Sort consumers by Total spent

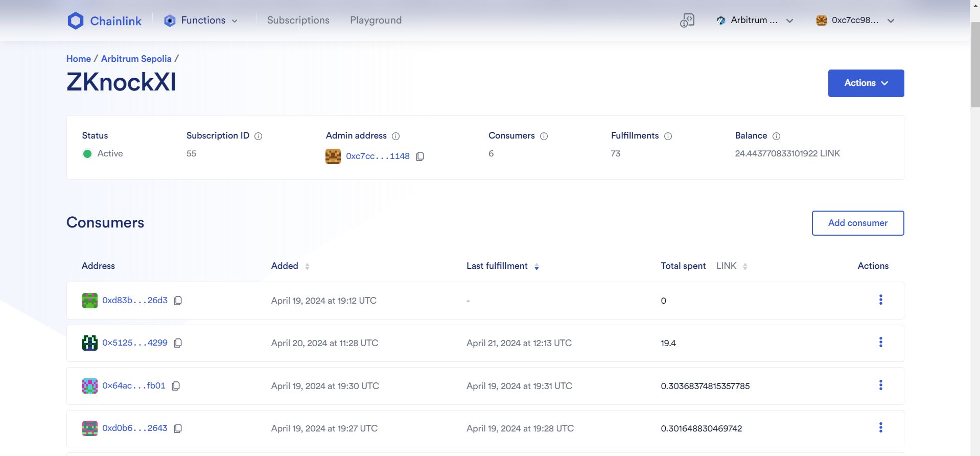(745, 266)
